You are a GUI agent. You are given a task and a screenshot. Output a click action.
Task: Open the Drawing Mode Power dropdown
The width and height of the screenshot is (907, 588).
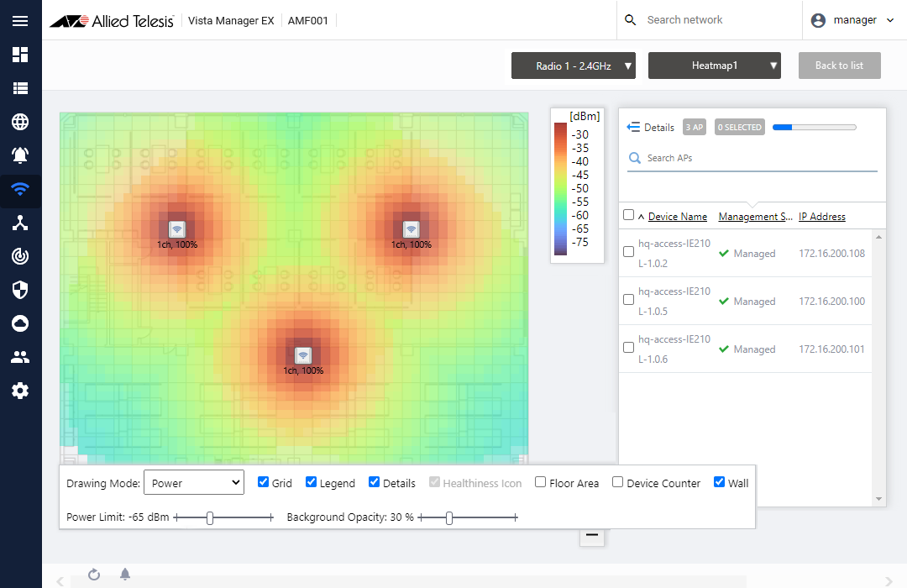click(193, 483)
